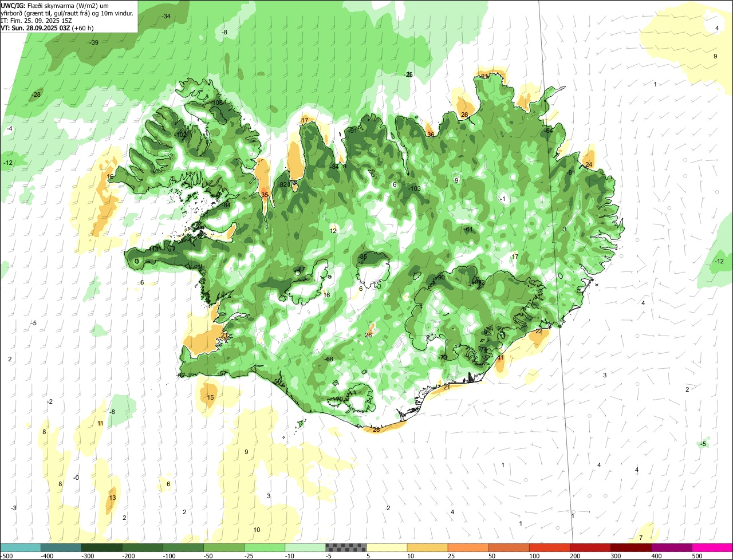Select the red 100 to 200 legend swatch
Image resolution: width=733 pixels, height=560 pixels.
550,548
